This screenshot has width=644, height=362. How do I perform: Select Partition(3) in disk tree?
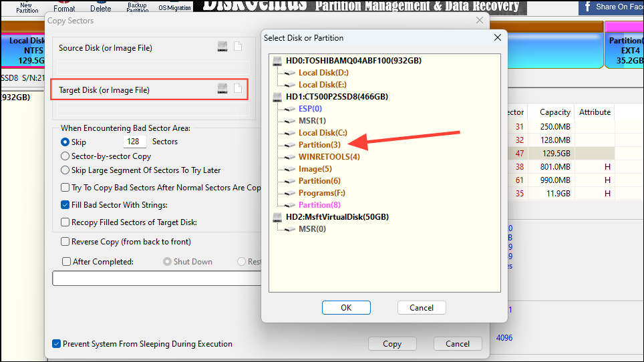pos(319,145)
